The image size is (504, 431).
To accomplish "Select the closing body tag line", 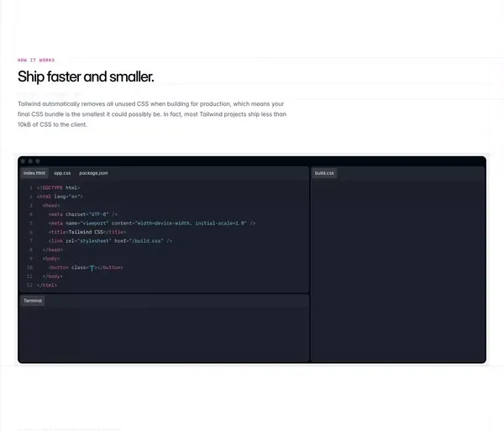I will pos(52,276).
